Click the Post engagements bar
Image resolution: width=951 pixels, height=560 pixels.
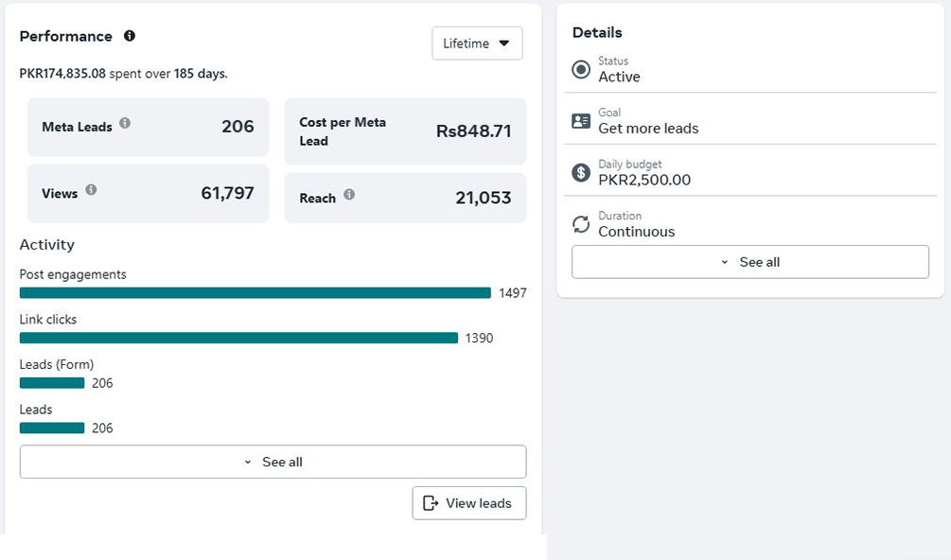[255, 293]
